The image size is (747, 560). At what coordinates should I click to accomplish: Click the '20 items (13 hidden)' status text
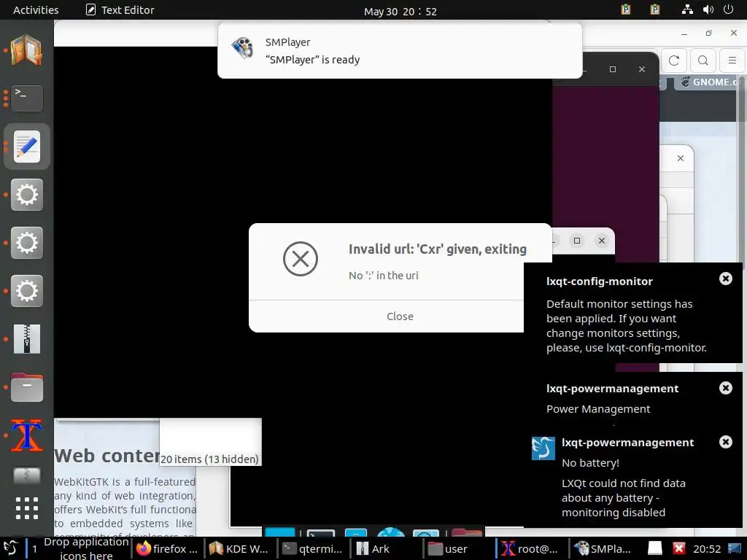209,459
